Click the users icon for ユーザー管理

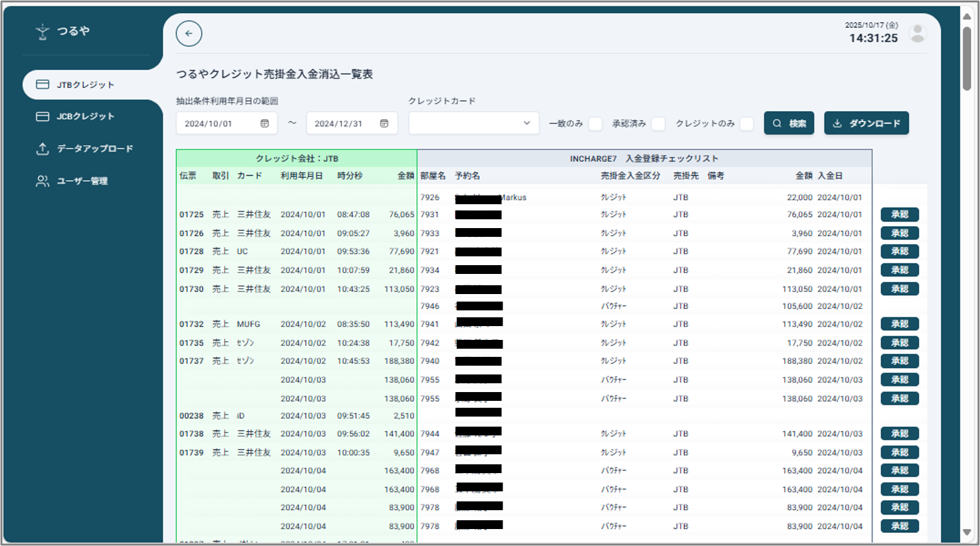point(43,182)
